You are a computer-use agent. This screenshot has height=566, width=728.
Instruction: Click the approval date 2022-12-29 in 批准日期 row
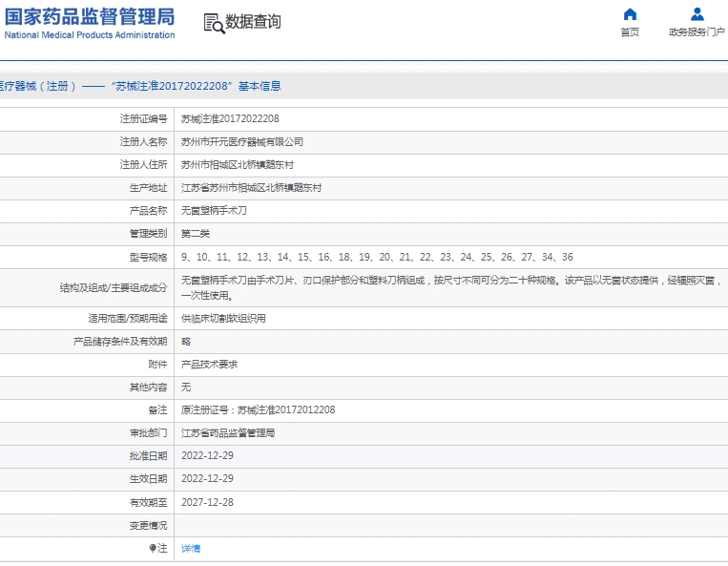pyautogui.click(x=207, y=456)
